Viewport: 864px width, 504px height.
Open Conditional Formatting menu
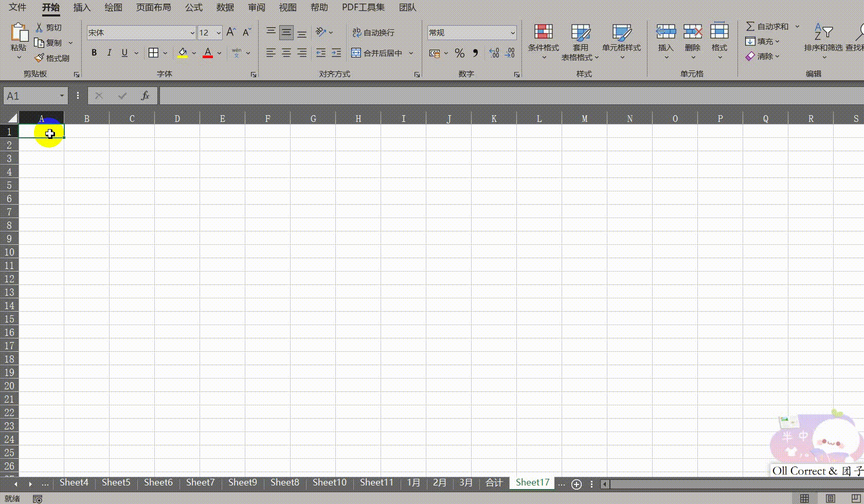(x=544, y=41)
